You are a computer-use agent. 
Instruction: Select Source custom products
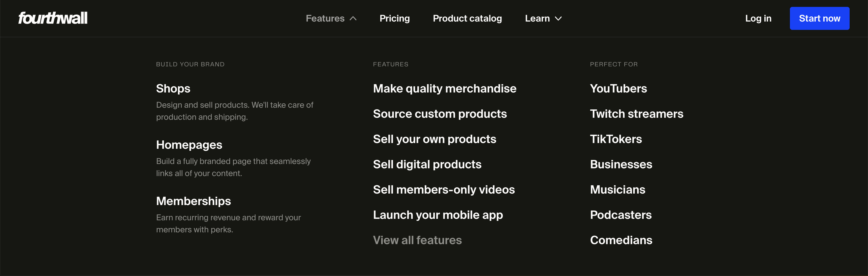[440, 114]
